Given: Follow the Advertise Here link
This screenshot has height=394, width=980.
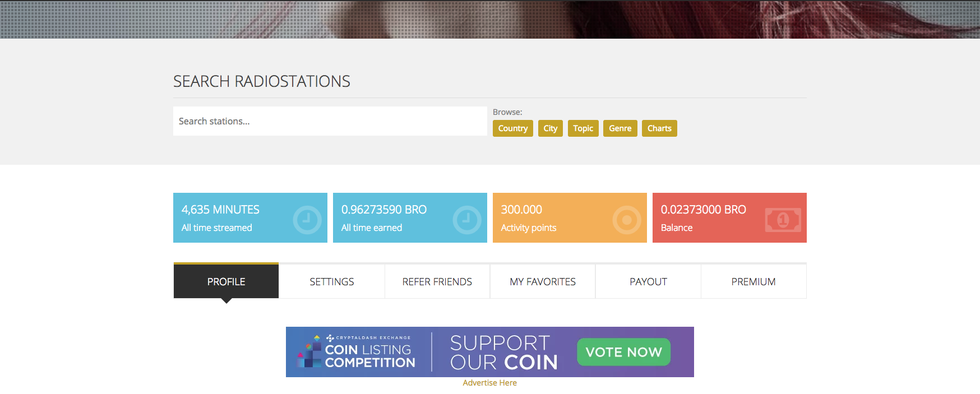Looking at the screenshot, I should tap(489, 383).
